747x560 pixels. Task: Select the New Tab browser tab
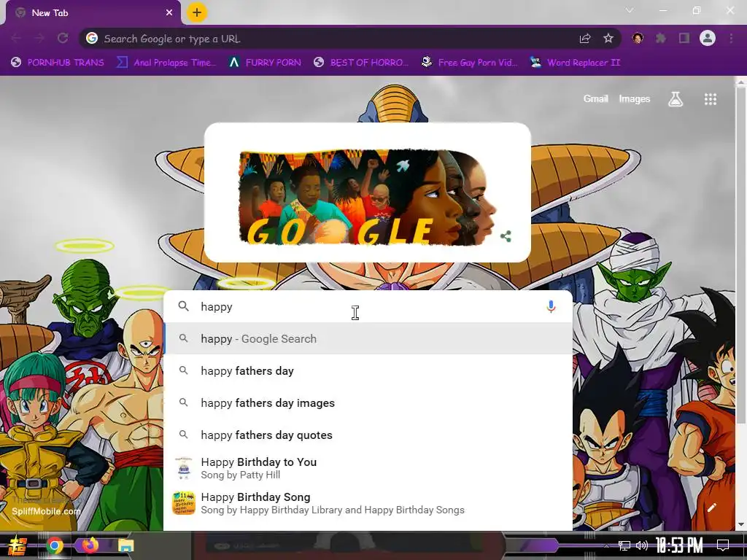coord(93,13)
